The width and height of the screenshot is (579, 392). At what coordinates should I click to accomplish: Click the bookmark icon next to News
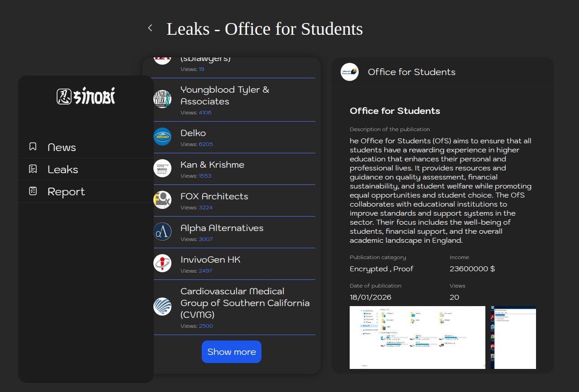click(33, 147)
